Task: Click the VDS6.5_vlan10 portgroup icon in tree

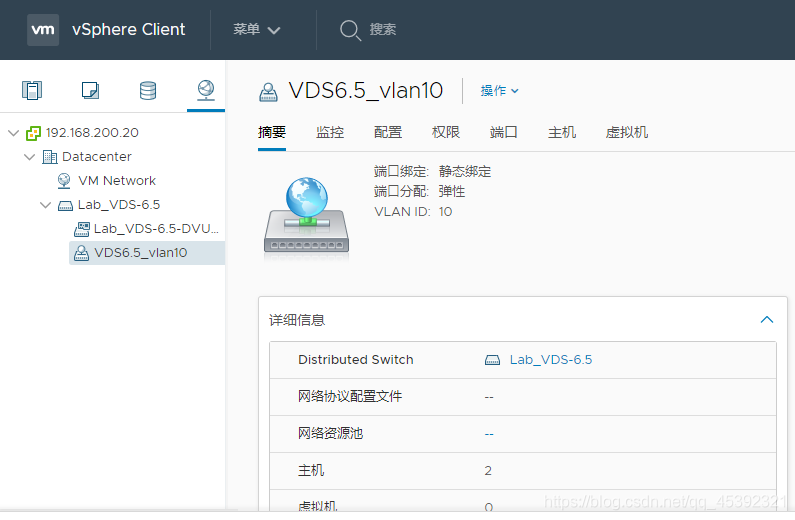Action: tap(82, 253)
